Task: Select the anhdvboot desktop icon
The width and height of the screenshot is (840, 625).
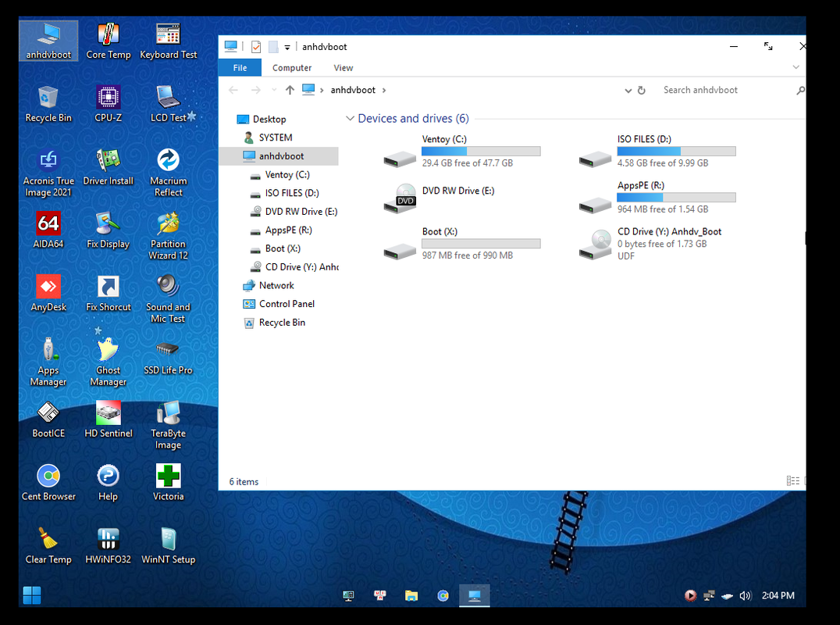Action: click(x=48, y=41)
